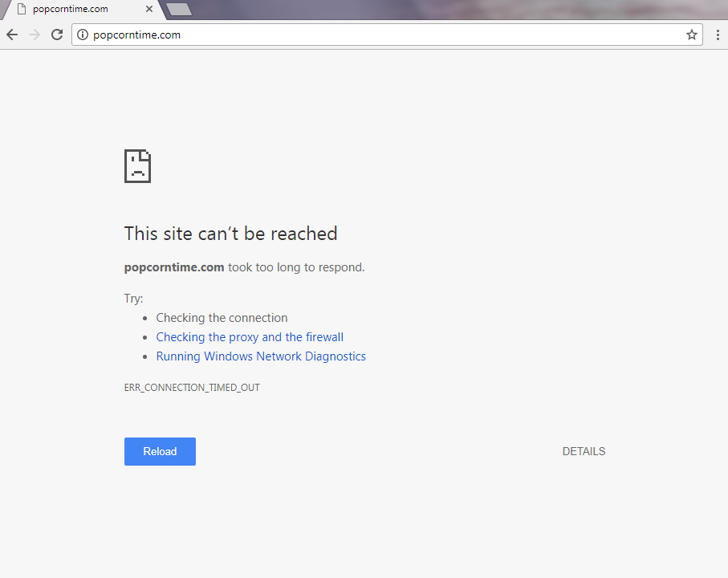Viewport: 728px width, 578px height.
Task: Click the address bar URL field
Action: (387, 35)
